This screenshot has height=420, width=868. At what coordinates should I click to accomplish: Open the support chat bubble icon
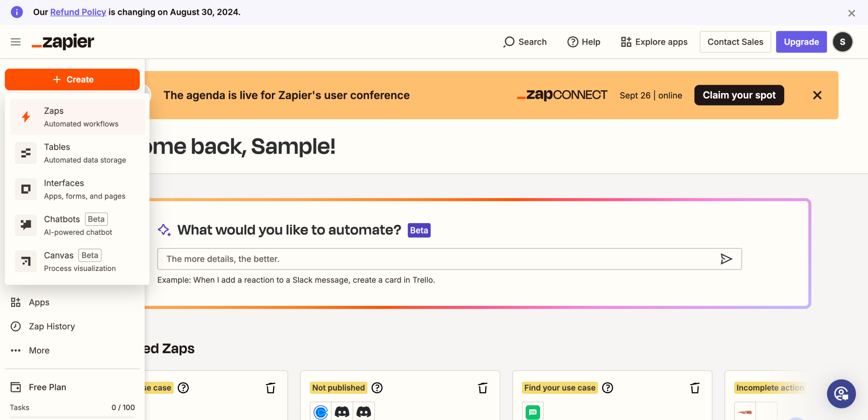(x=841, y=394)
